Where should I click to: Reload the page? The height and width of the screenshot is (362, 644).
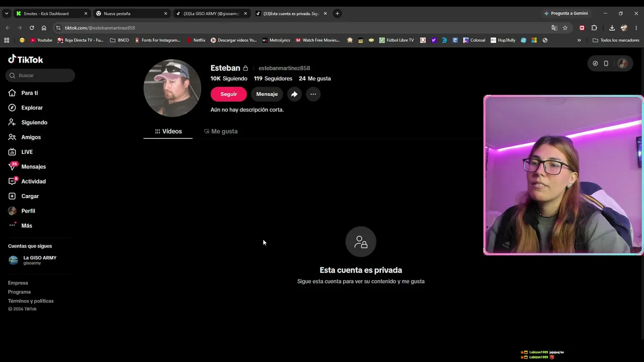coord(32,28)
